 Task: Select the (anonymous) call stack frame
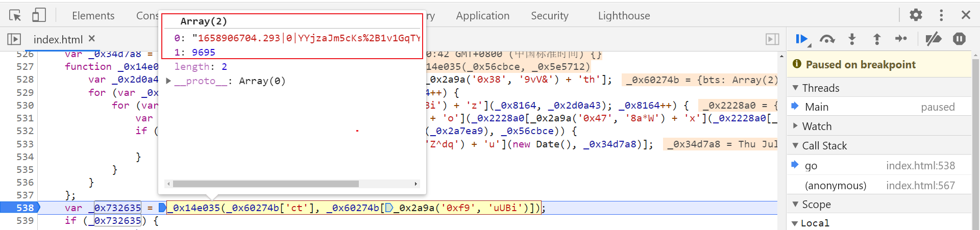(835, 186)
